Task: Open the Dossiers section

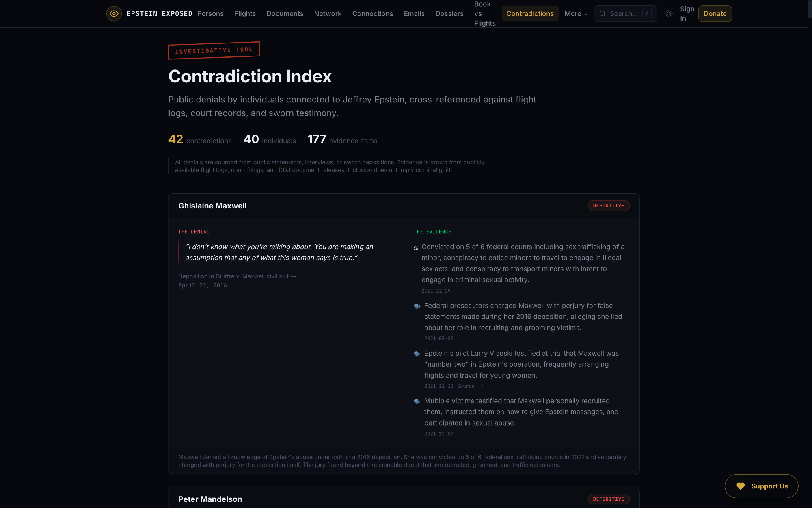Action: [x=449, y=14]
